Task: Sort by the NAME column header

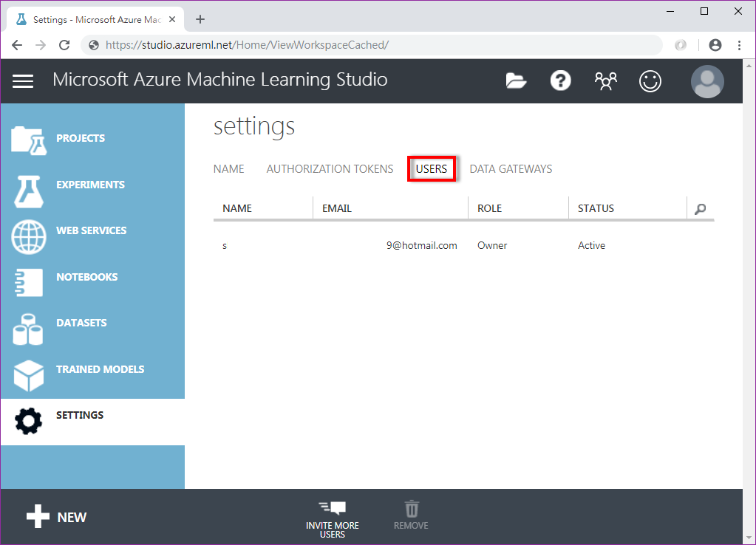Action: (x=237, y=208)
